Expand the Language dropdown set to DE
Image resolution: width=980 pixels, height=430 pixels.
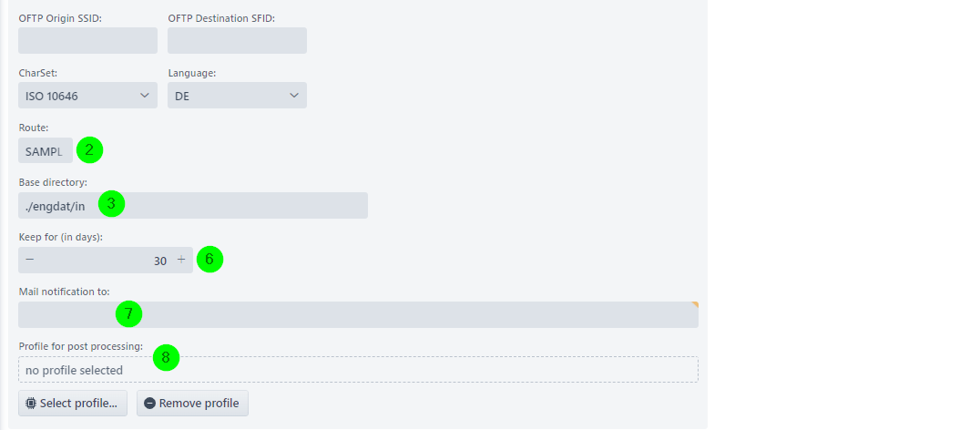(x=237, y=95)
